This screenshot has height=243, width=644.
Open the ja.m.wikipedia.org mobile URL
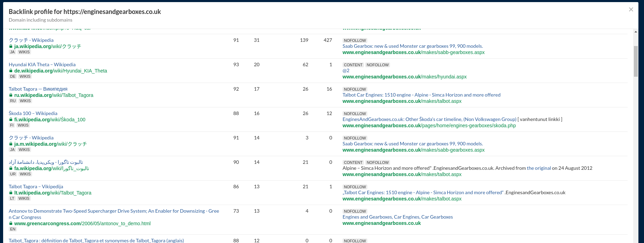point(51,144)
